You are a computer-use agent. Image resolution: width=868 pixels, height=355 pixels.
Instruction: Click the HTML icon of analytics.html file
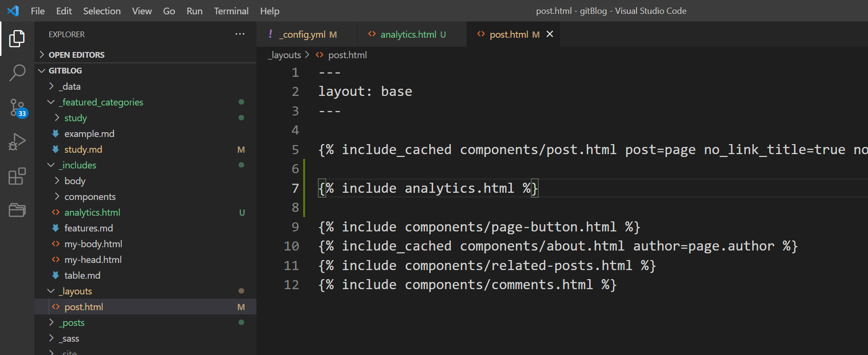[56, 212]
